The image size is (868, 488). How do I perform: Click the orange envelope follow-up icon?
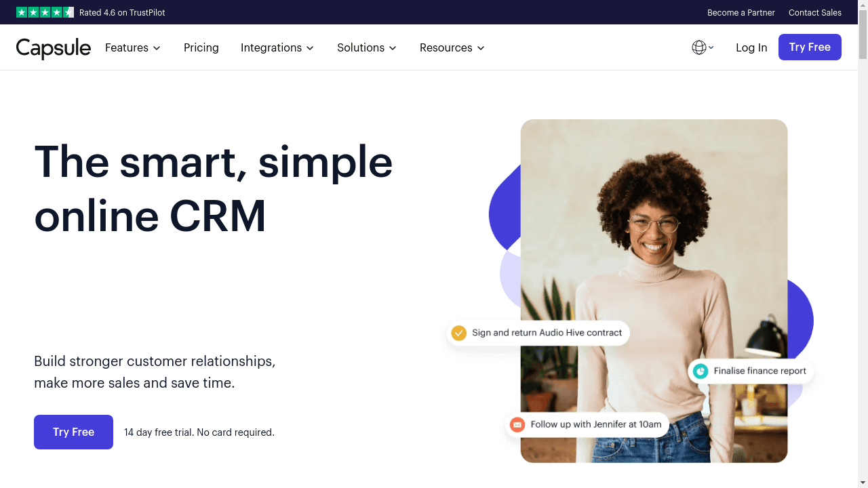(x=517, y=425)
